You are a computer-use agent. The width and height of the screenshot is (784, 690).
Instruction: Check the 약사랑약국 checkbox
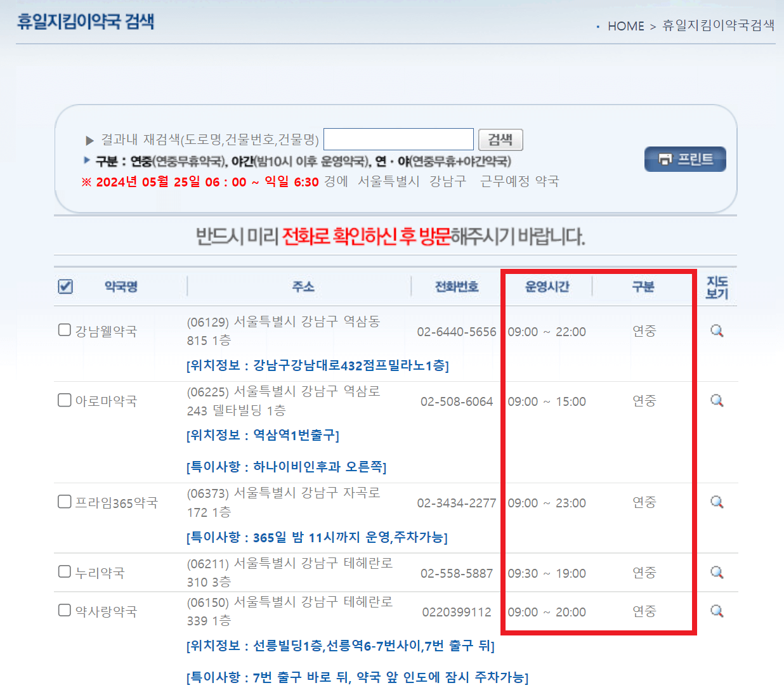64,610
